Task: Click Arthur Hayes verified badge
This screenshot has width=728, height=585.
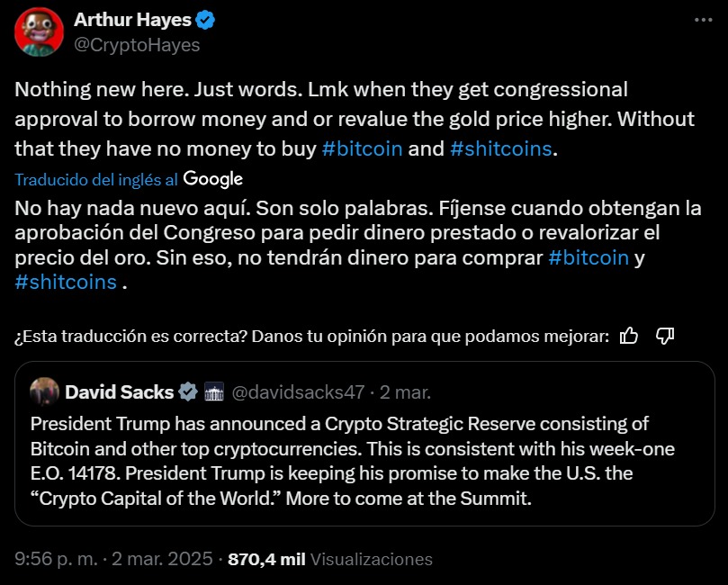Action: (x=205, y=20)
